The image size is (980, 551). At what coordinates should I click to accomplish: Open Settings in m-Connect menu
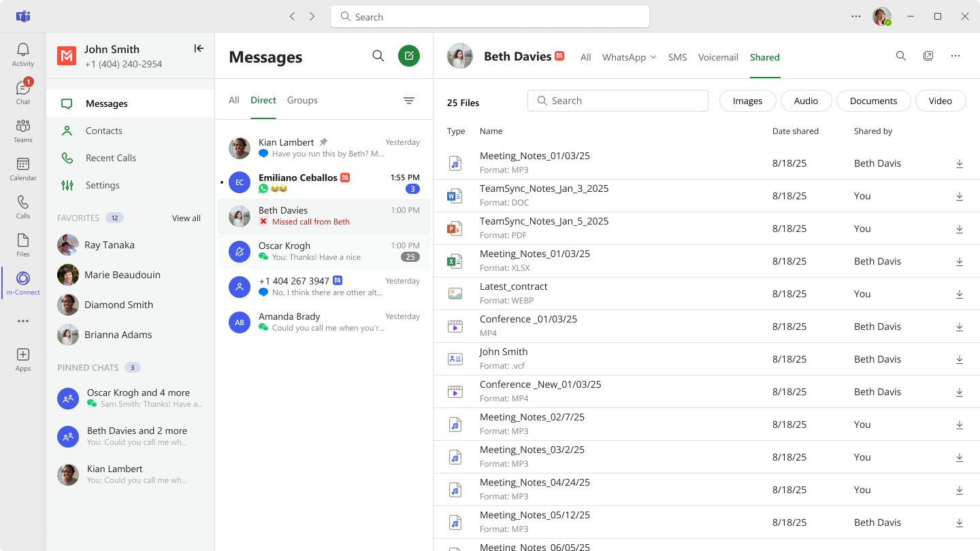click(131, 185)
